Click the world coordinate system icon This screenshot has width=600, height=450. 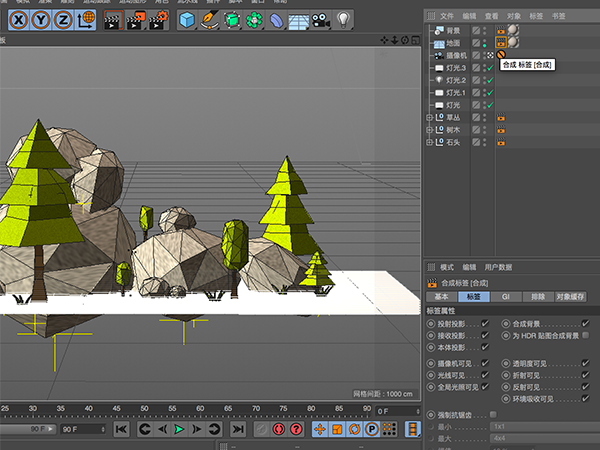coord(87,19)
